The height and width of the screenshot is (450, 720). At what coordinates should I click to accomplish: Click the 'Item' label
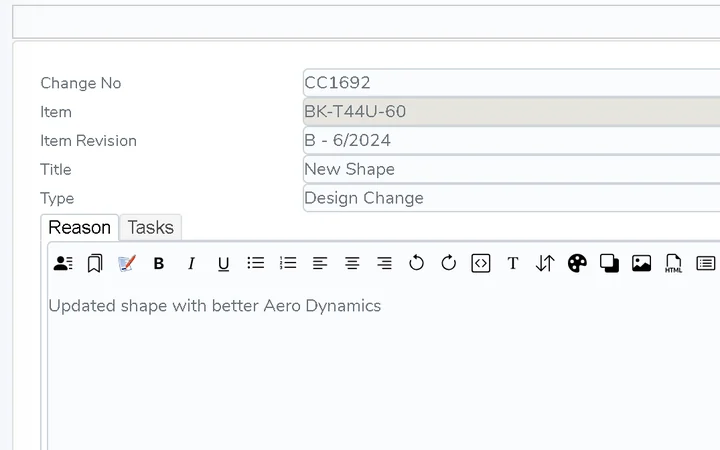56,112
